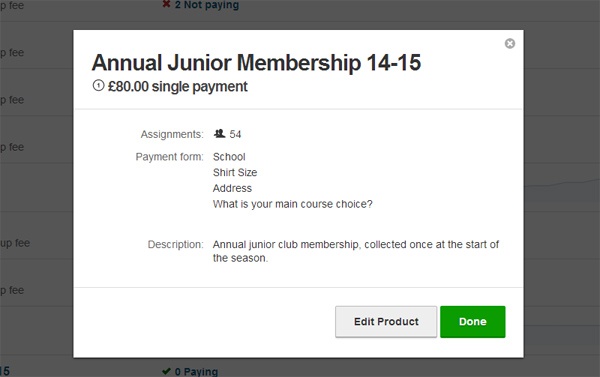The image size is (600, 377).
Task: Click the Description label
Action: (x=175, y=245)
